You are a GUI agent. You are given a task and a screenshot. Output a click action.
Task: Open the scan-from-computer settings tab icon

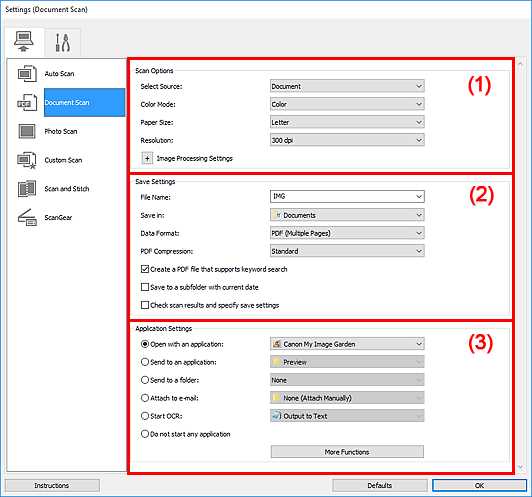pos(24,41)
